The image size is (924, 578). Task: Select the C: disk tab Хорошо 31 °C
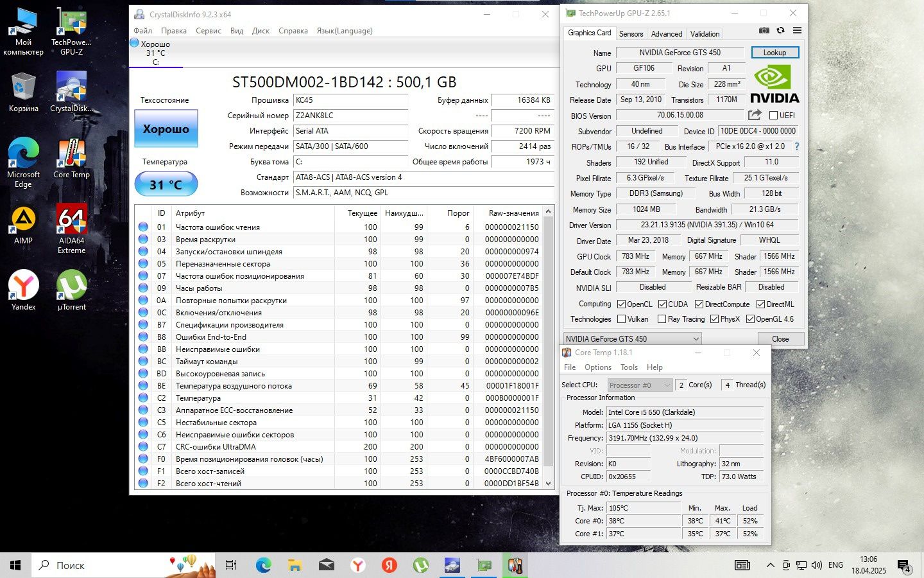[156, 53]
